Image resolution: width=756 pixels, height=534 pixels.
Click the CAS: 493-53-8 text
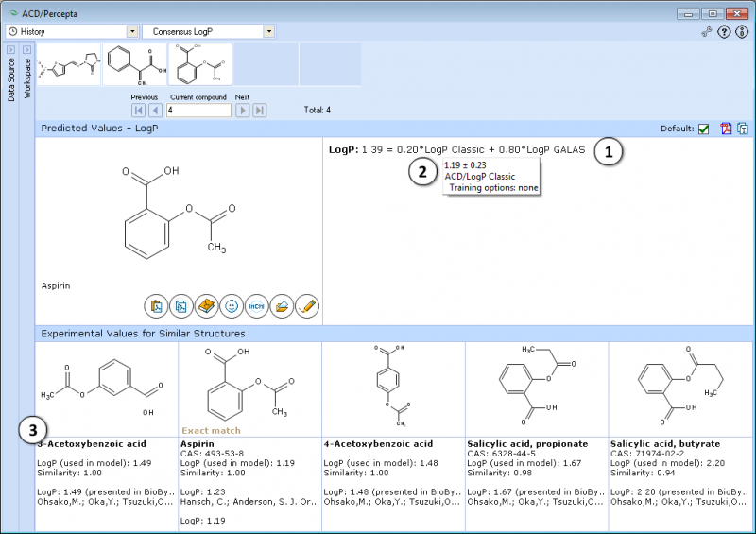click(212, 454)
